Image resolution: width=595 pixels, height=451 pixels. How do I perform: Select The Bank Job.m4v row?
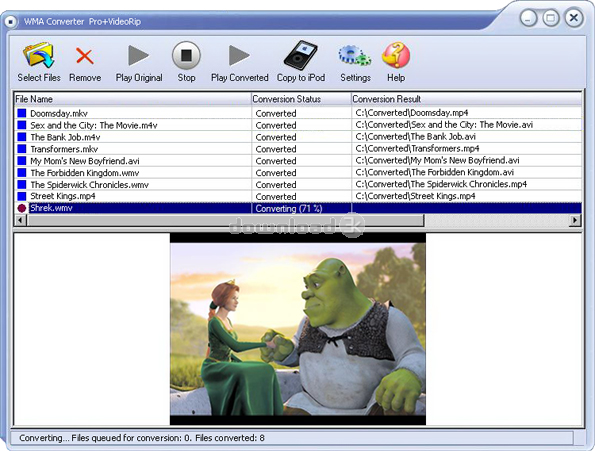click(298, 137)
